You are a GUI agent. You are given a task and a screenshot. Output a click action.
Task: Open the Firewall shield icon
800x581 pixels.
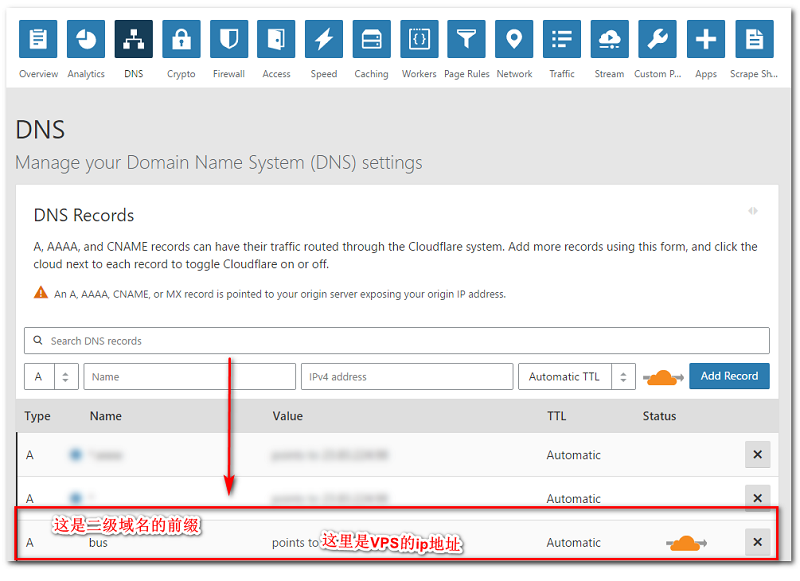pos(229,40)
